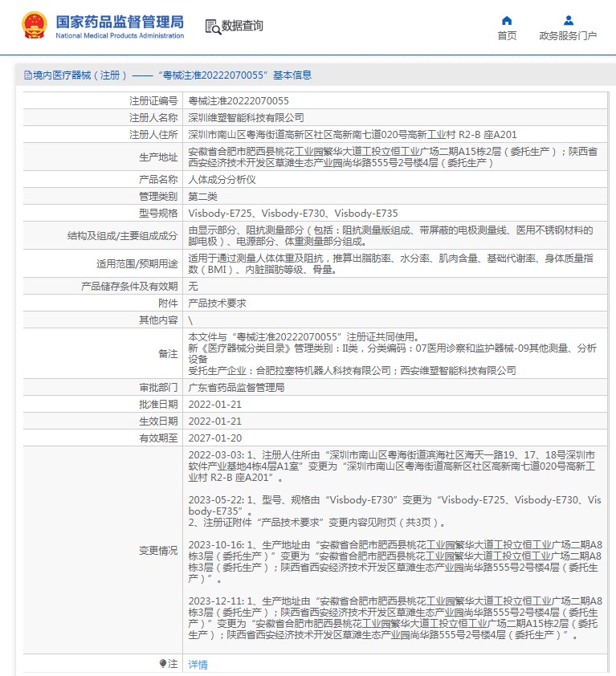Select the 备注 remarks text

coord(393,353)
